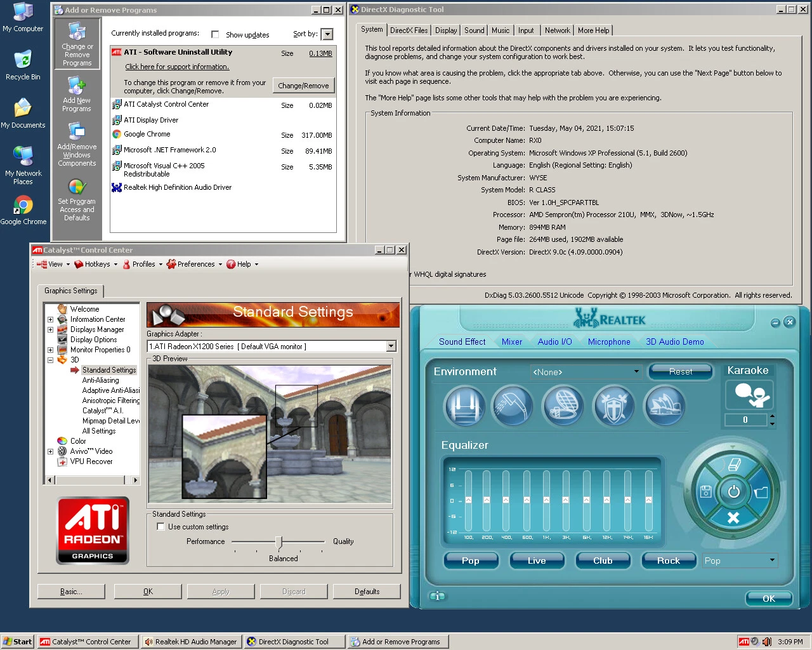The image size is (812, 650).
Task: Click the Defaults button in Catalyst
Action: pyautogui.click(x=367, y=592)
